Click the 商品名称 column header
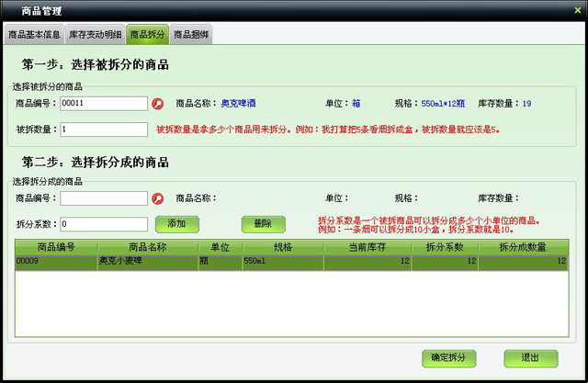 point(147,247)
